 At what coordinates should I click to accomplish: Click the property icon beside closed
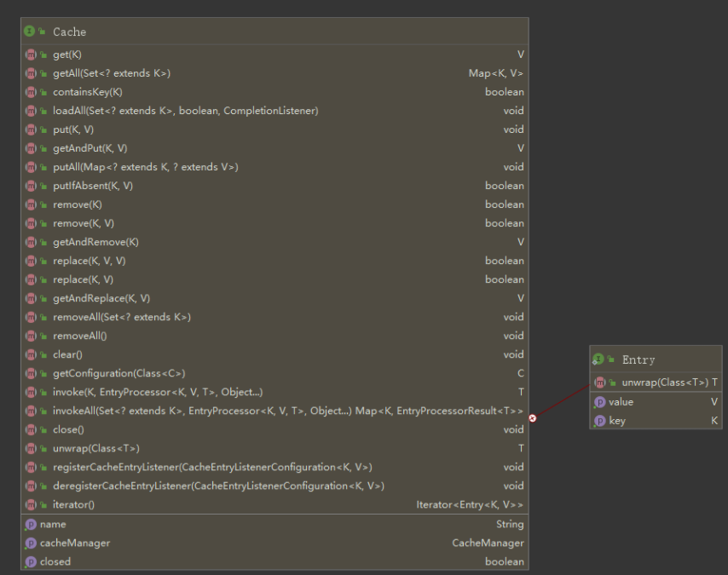[x=31, y=561]
